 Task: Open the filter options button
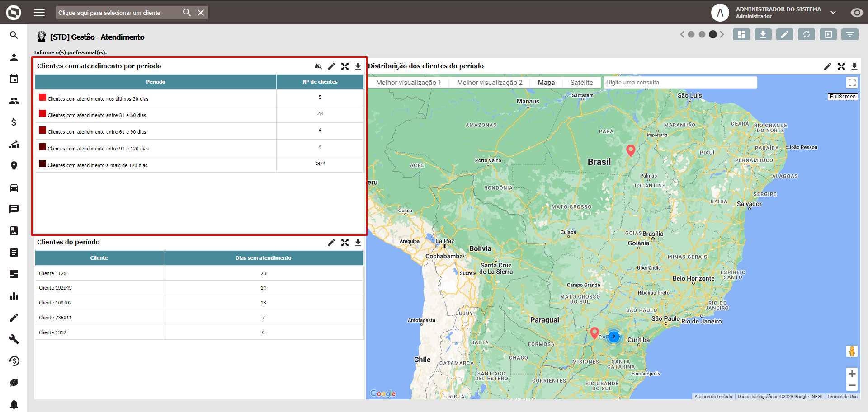(849, 34)
